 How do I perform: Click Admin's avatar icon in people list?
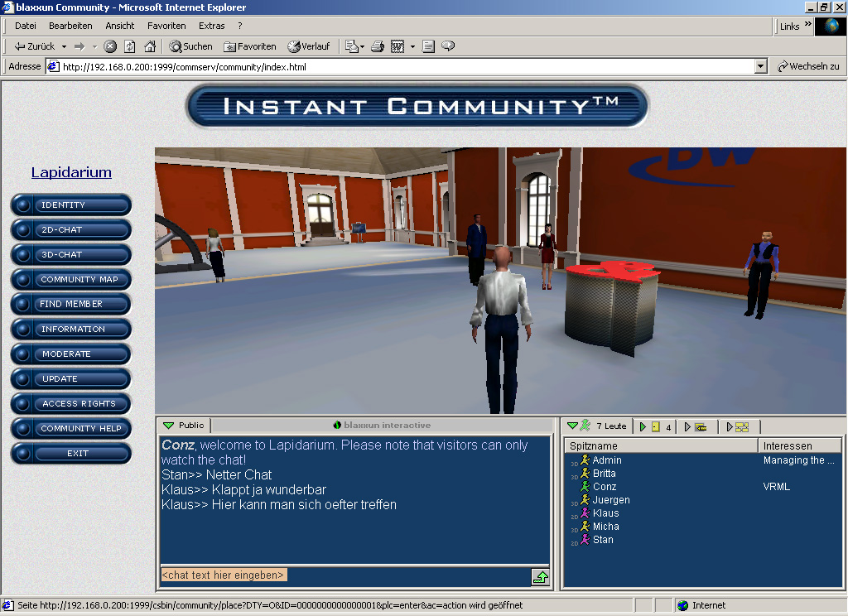pyautogui.click(x=585, y=460)
